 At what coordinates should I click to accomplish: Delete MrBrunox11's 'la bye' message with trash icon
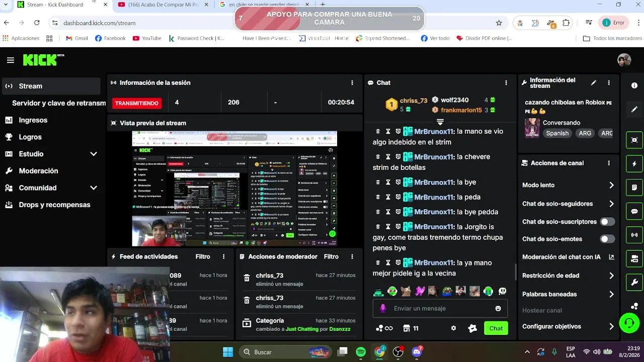pos(378,182)
